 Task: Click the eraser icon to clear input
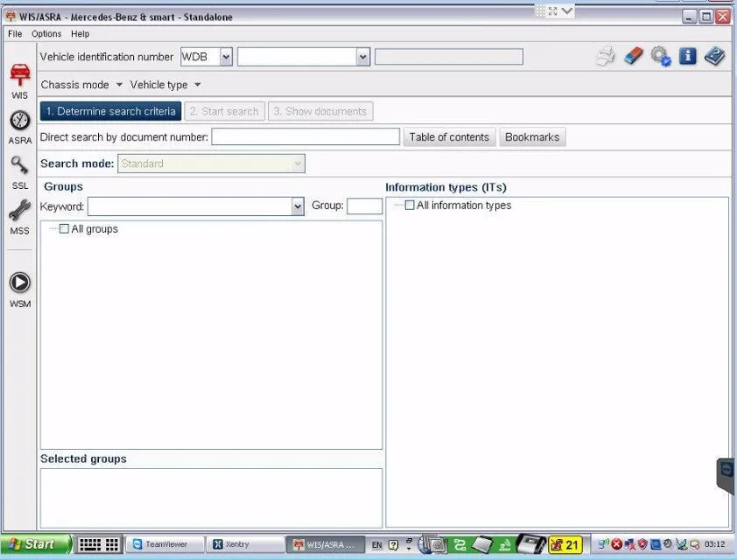click(634, 56)
